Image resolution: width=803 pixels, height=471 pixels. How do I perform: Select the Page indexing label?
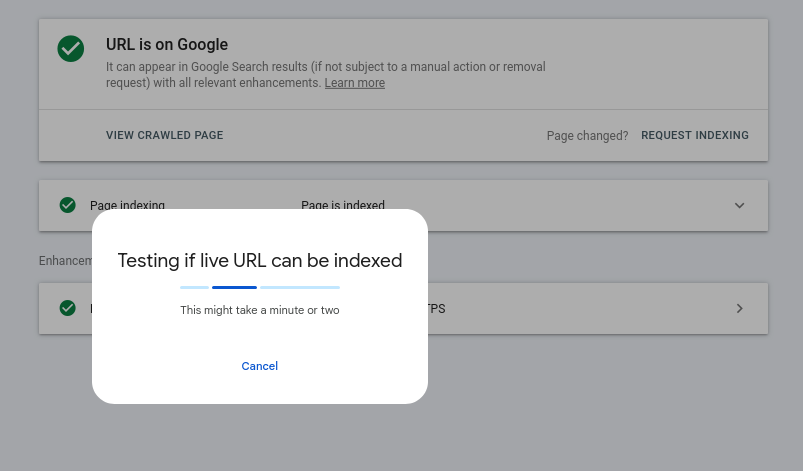tap(128, 205)
